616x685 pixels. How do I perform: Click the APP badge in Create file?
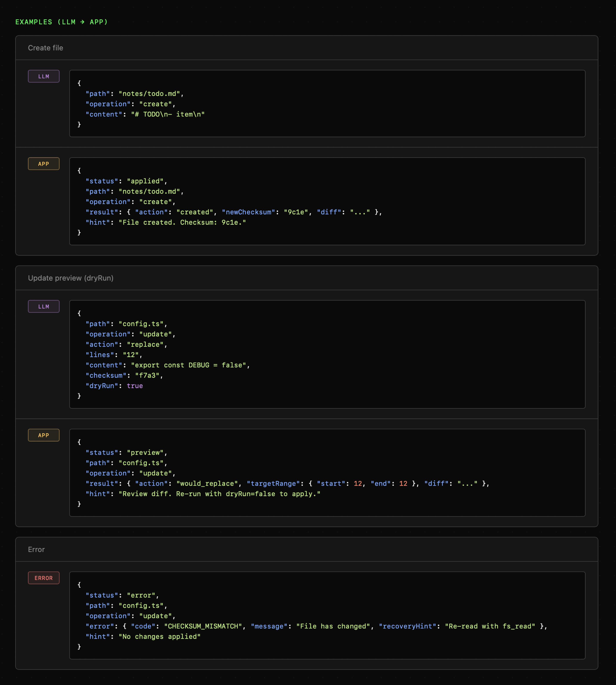(43, 164)
